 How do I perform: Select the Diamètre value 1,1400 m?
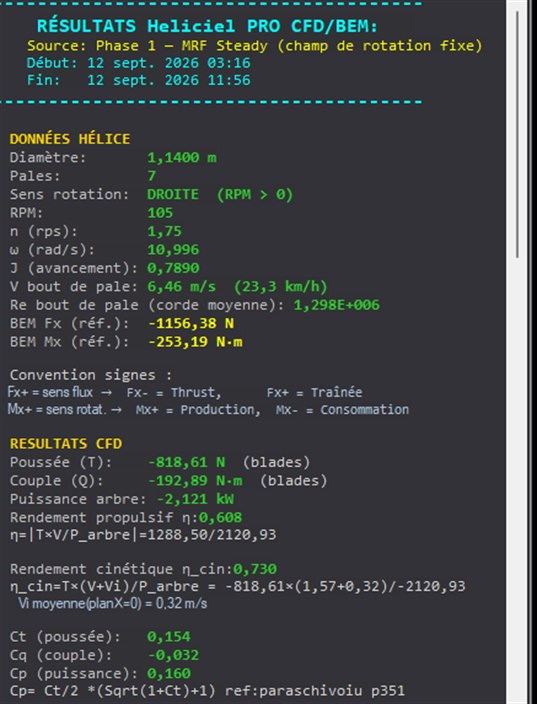tap(182, 158)
